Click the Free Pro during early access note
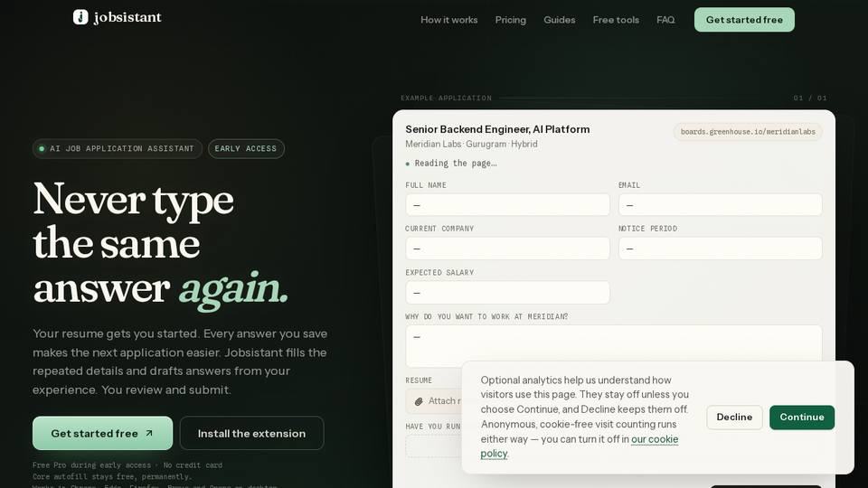The height and width of the screenshot is (488, 868). [127, 465]
